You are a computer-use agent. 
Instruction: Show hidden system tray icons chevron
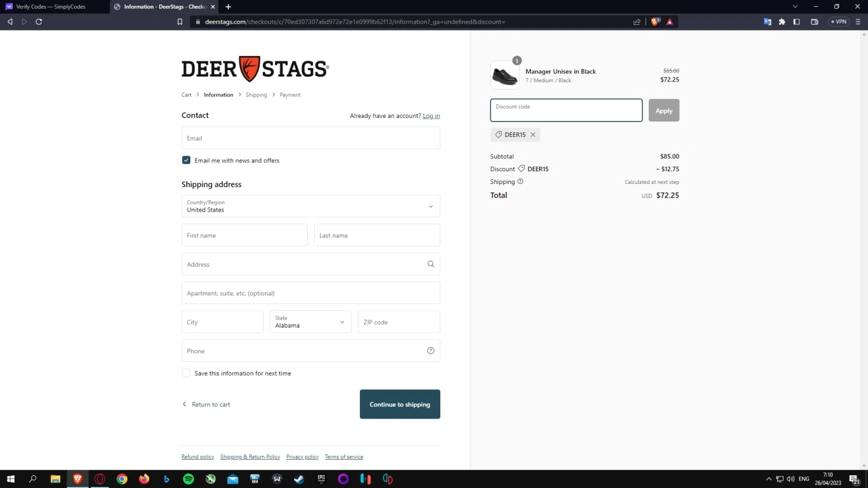pyautogui.click(x=768, y=479)
